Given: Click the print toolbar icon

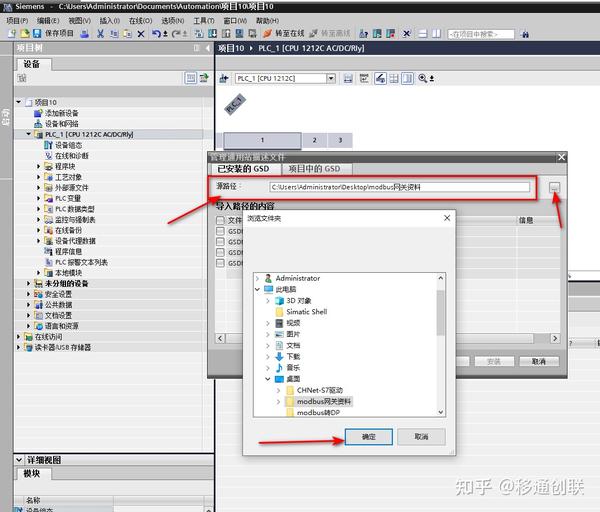Looking at the screenshot, I should [x=85, y=34].
